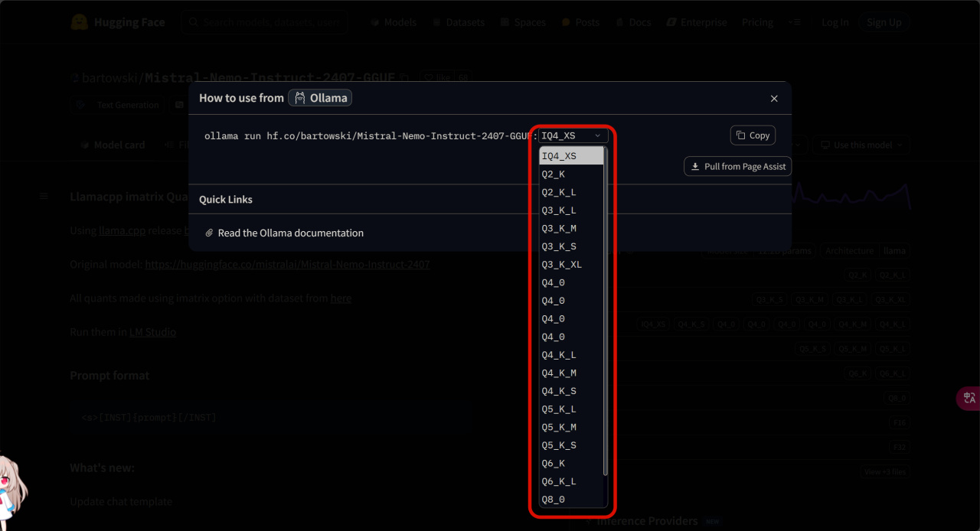Open Pricing in top navigation

coord(757,22)
